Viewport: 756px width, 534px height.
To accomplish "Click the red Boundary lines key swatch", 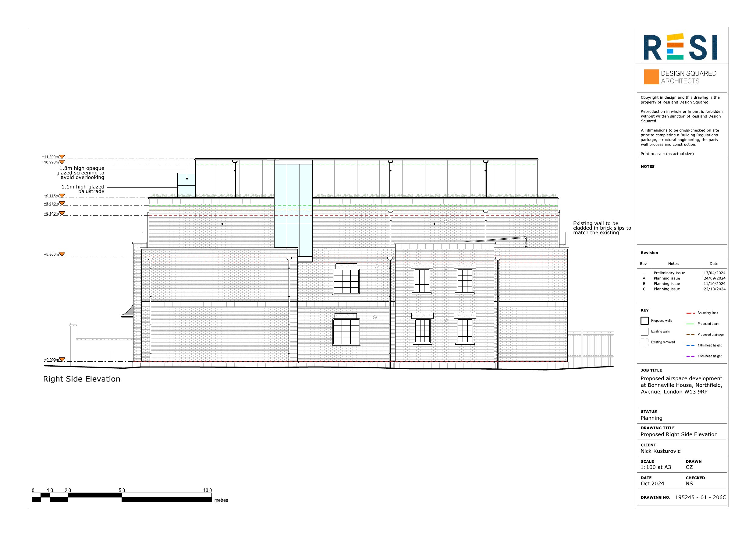I will [x=690, y=313].
